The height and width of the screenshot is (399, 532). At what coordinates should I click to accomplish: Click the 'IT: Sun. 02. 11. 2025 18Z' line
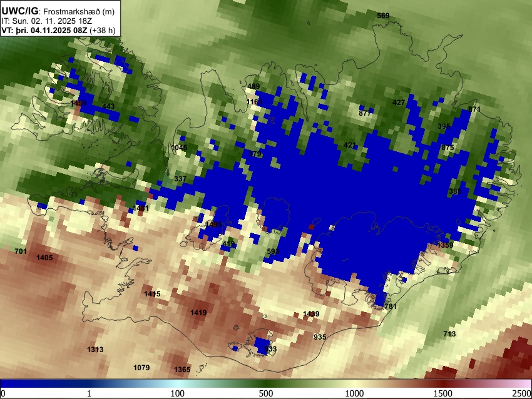tap(47, 21)
